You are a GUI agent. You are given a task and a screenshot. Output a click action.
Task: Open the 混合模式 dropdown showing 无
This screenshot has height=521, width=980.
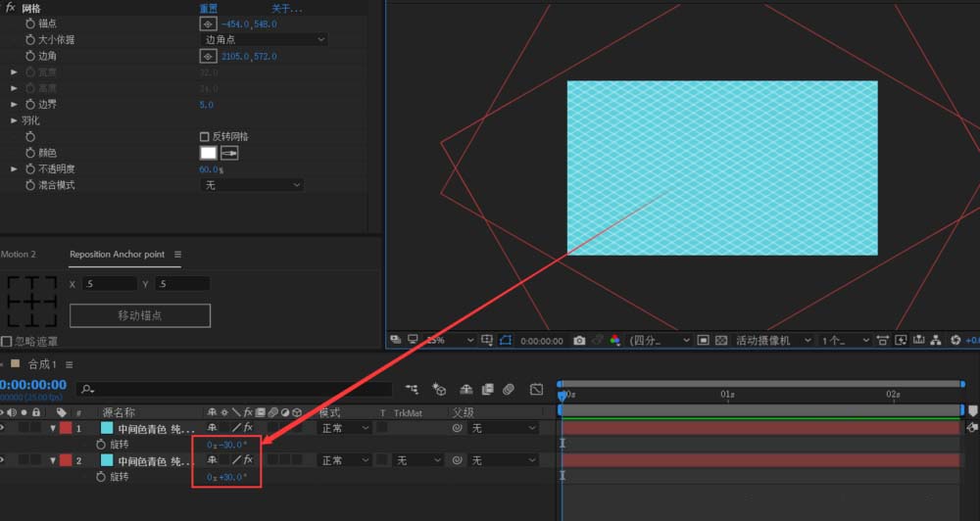tap(252, 185)
